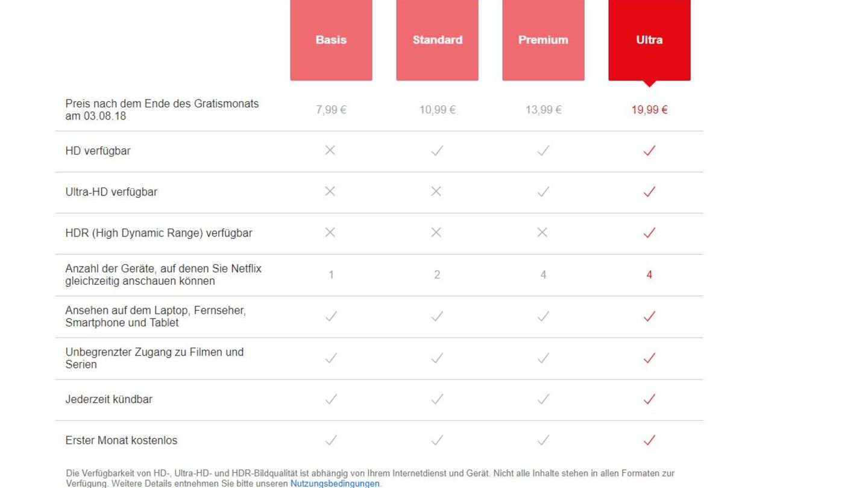Click the highlighted Ultra plan header
Screen dimensions: 868x488
click(649, 40)
